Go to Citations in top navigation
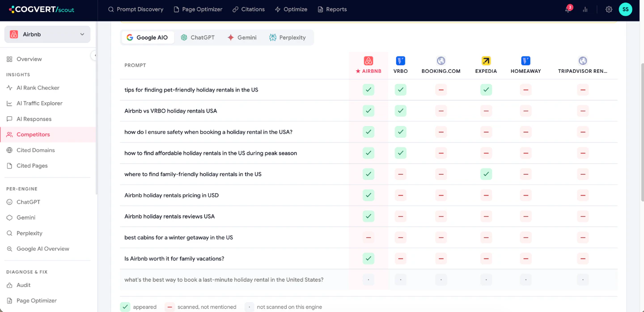Image resolution: width=644 pixels, height=312 pixels. (x=249, y=9)
